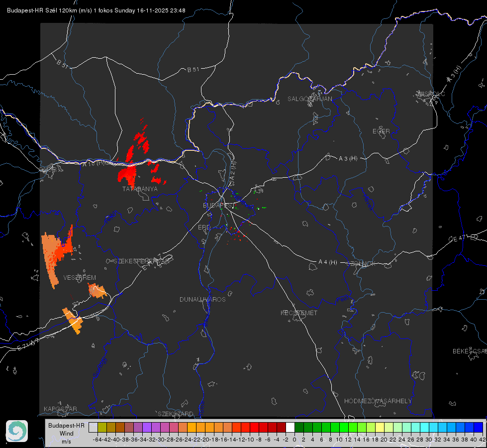Click the KECSKEMET city label
The height and width of the screenshot is (448, 487).
(x=299, y=313)
